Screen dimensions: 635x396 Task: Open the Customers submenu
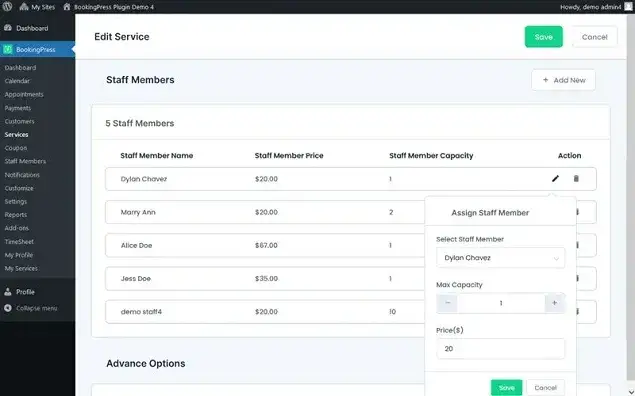coord(19,121)
